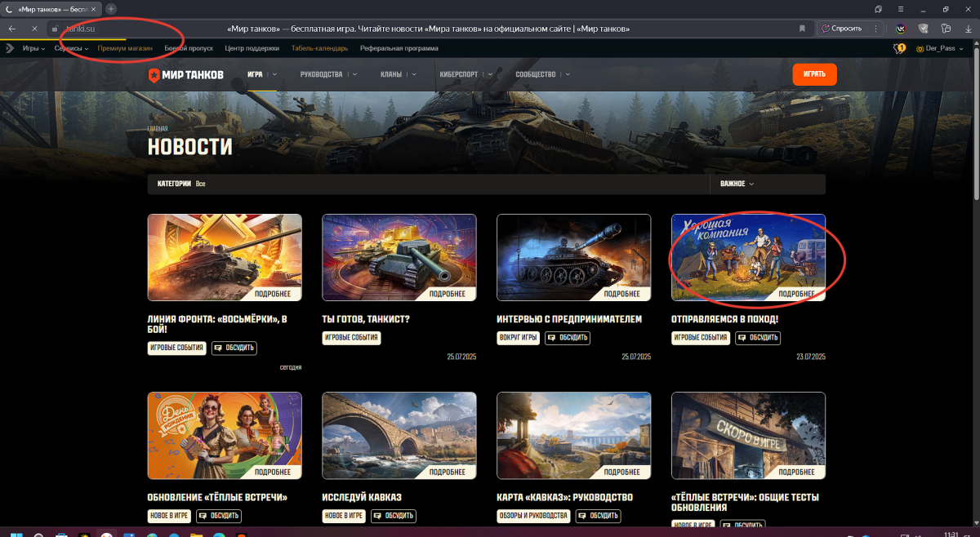The height and width of the screenshot is (537, 980).
Task: Click ИГРОВЫЕ СОБЫТИЯ tag under Линия фронта
Action: pos(176,348)
